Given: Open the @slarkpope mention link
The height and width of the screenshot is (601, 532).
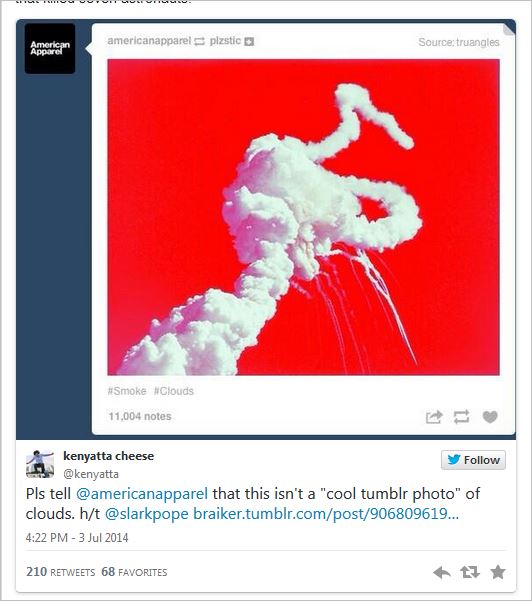Looking at the screenshot, I should pyautogui.click(x=146, y=514).
